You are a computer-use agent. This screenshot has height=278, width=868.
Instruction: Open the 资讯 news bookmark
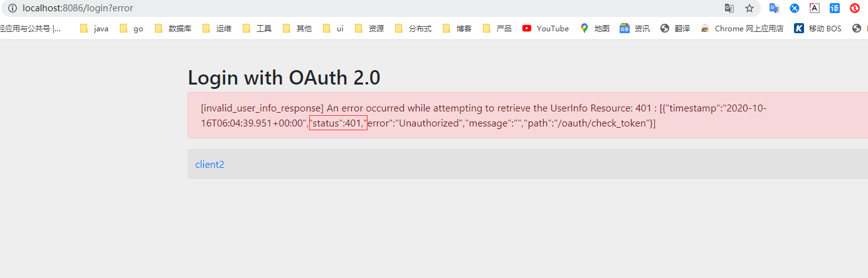pyautogui.click(x=635, y=28)
